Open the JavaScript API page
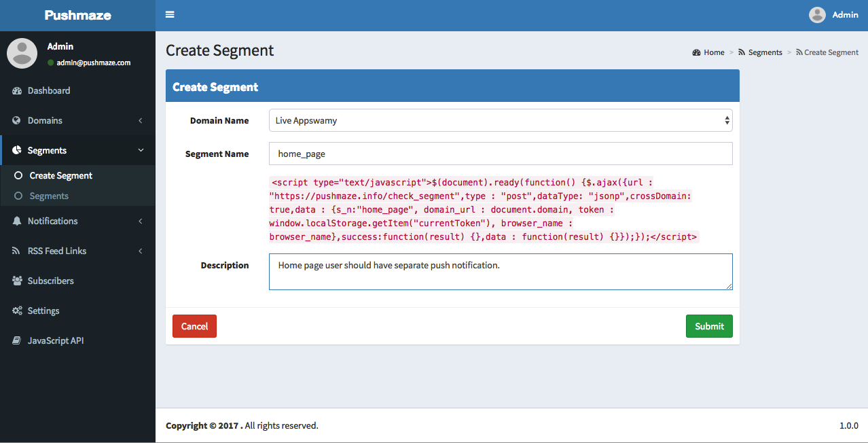The width and height of the screenshot is (868, 443). point(77,341)
